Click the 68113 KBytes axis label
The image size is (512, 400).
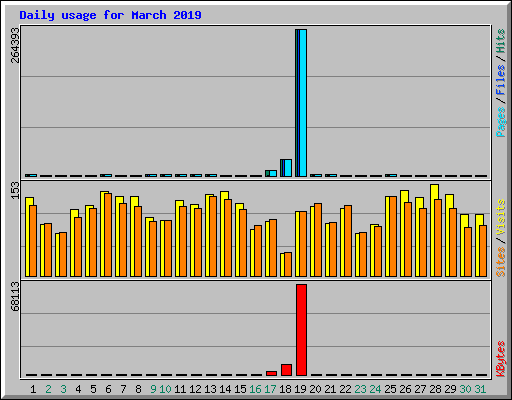pyautogui.click(x=15, y=296)
